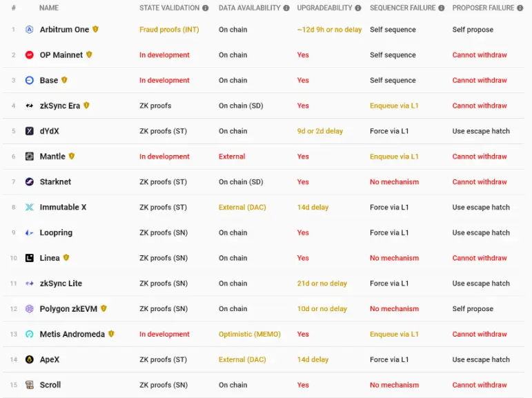Image resolution: width=532 pixels, height=398 pixels.
Task: Click the ApeX logo icon
Action: coord(30,359)
